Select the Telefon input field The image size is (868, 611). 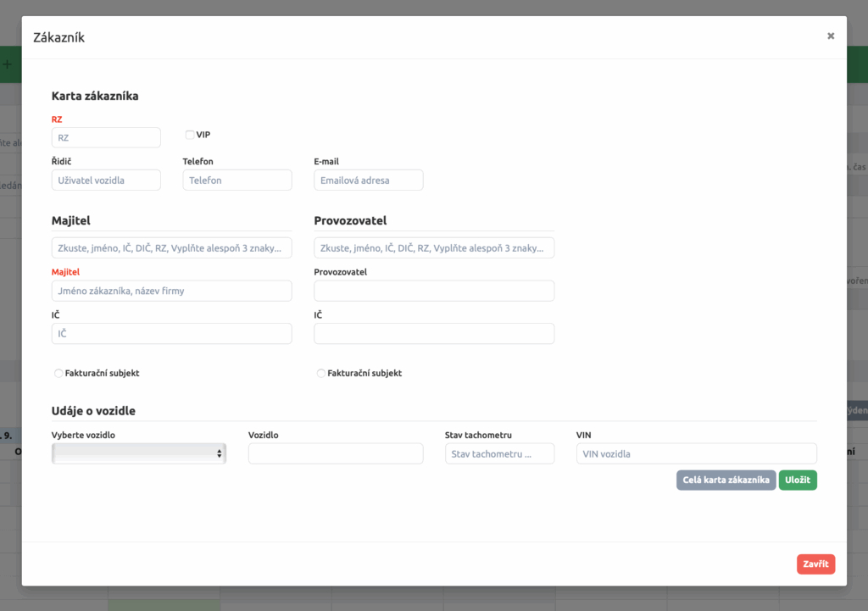click(x=237, y=180)
